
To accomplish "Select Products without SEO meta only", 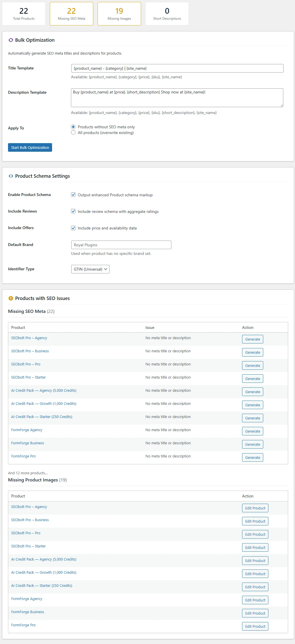I will point(73,127).
